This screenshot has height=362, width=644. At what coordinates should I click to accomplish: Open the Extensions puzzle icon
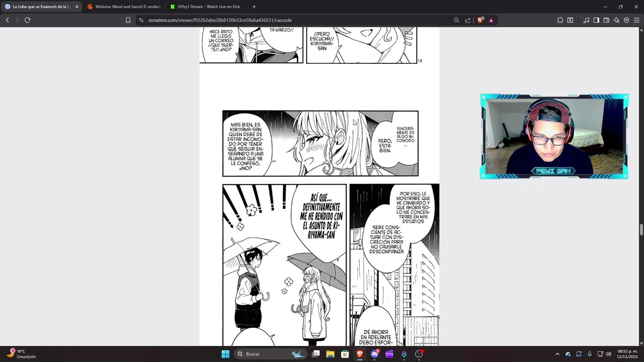pyautogui.click(x=560, y=20)
